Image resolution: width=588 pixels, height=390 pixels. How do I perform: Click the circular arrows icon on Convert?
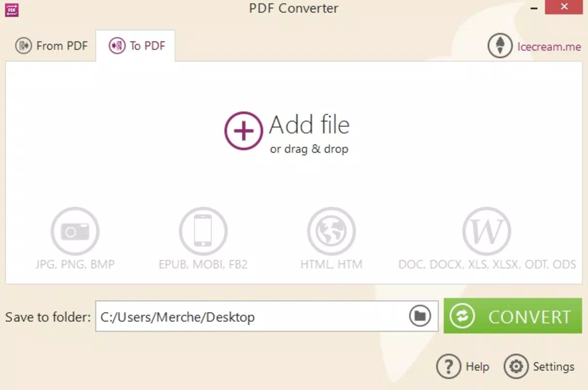tap(462, 316)
